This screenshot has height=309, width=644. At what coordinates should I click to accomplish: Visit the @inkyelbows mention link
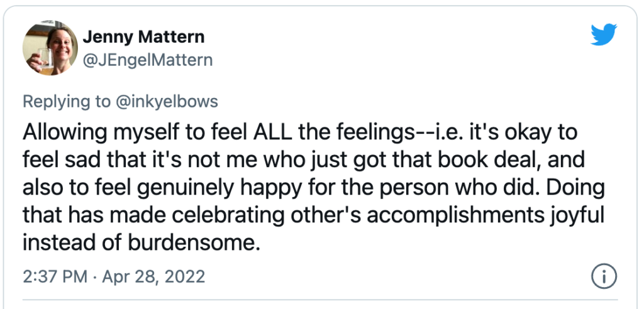tap(165, 101)
